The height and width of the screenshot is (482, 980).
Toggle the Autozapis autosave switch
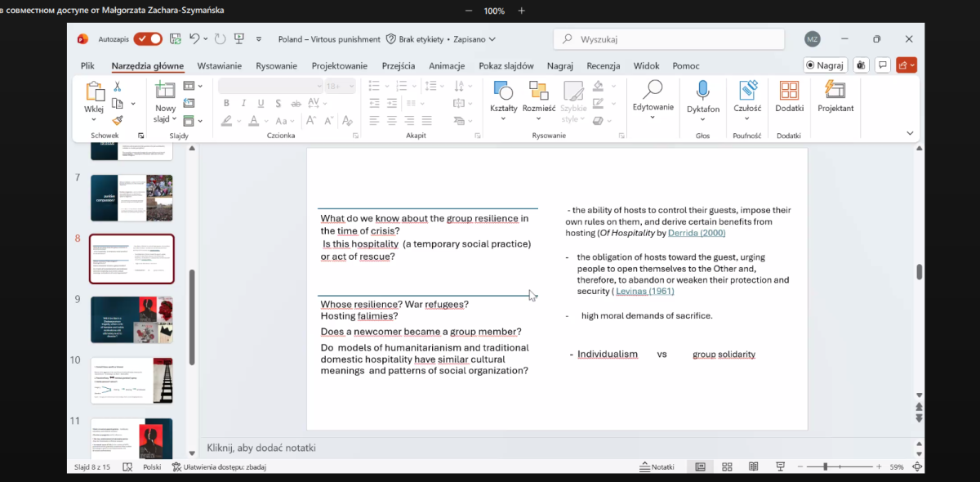click(x=148, y=39)
